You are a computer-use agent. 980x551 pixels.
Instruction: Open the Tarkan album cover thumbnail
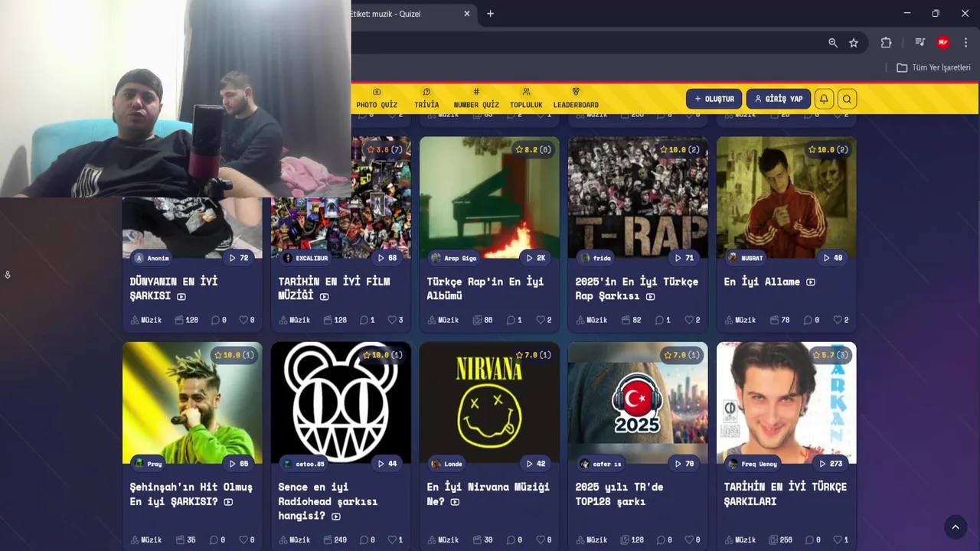(786, 403)
